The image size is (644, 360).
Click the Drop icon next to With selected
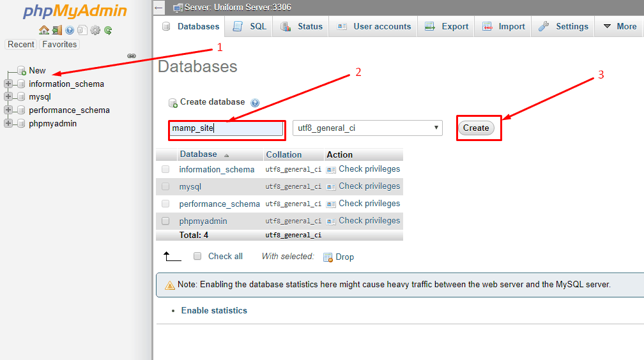pyautogui.click(x=328, y=257)
